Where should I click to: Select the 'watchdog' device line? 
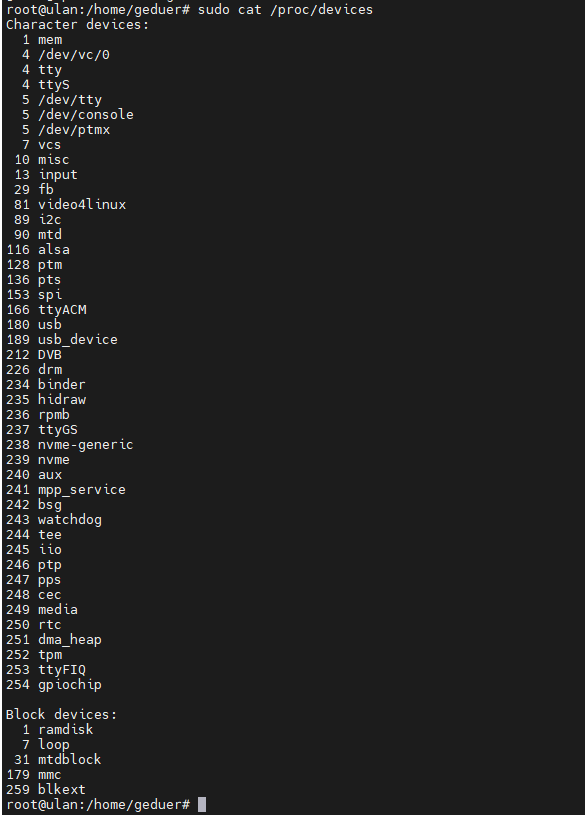(x=54, y=520)
